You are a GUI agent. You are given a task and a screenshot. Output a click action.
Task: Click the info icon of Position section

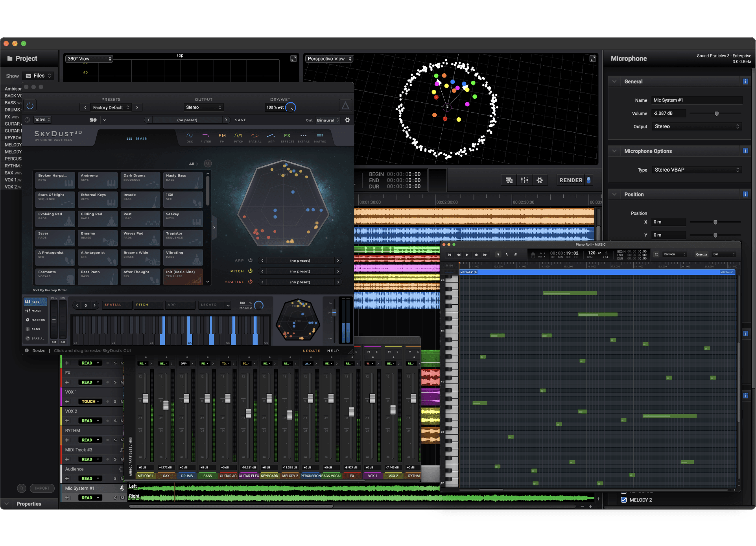[x=745, y=194]
